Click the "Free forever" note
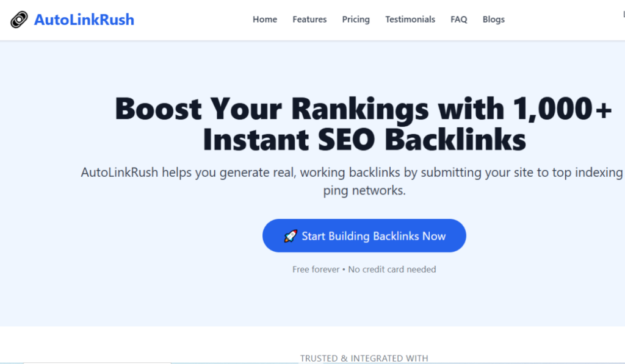Viewport: 625px width, 364px height. (316, 269)
